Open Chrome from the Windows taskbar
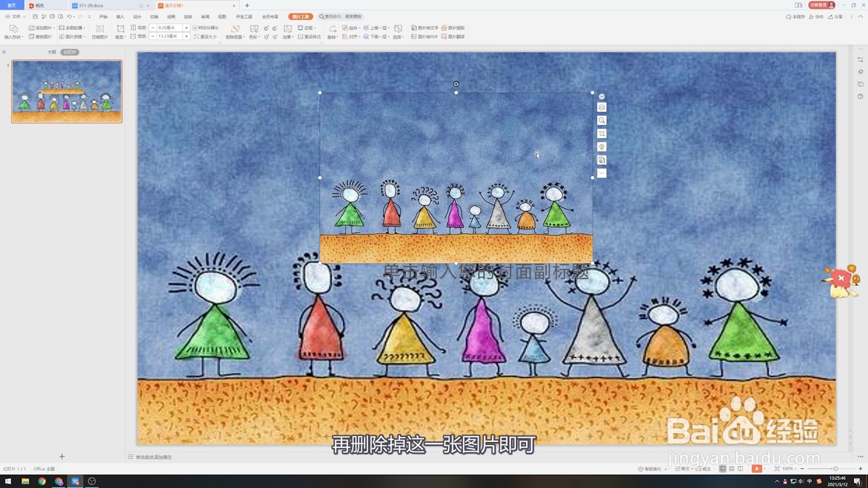Image resolution: width=868 pixels, height=488 pixels. 42,481
